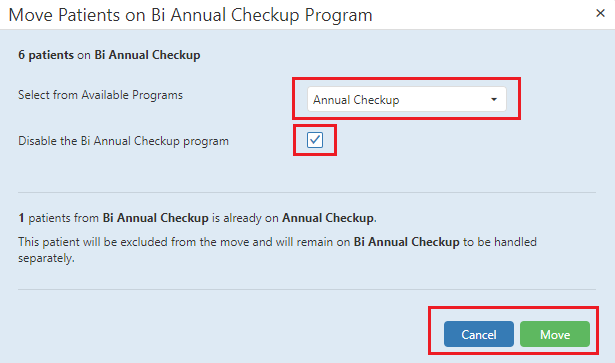Screen dimensions: 615x363
Task: Click the Cancel button
Action: [479, 334]
